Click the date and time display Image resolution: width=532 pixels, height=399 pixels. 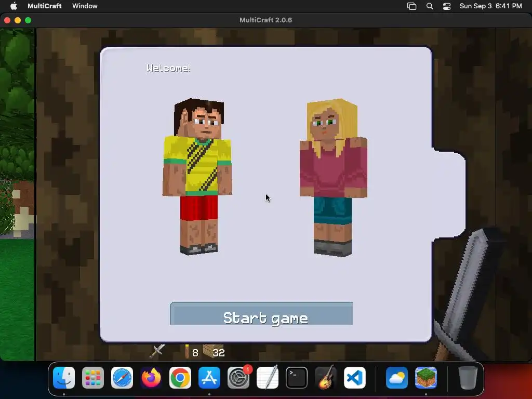click(x=490, y=6)
